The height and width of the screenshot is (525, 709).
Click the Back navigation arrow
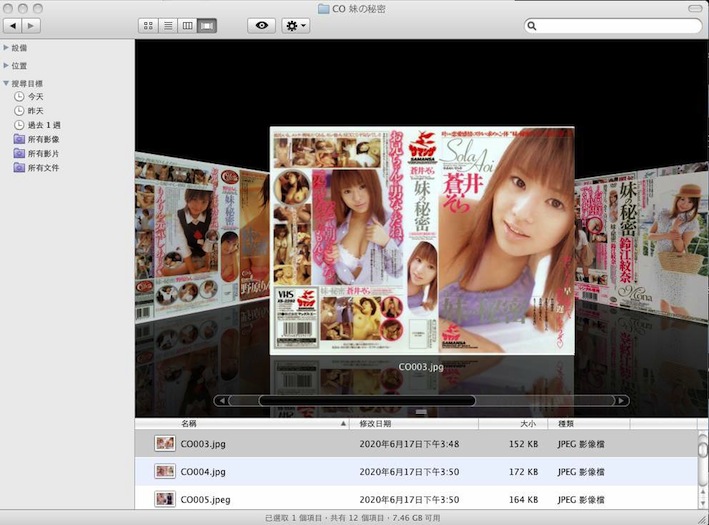pos(13,25)
